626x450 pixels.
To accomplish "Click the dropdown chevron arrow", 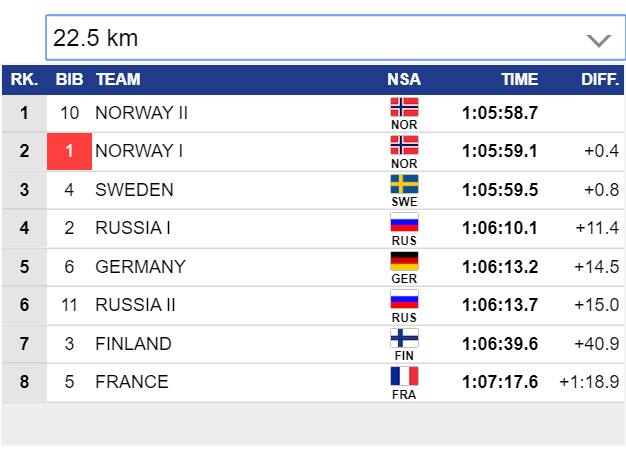I will (598, 40).
